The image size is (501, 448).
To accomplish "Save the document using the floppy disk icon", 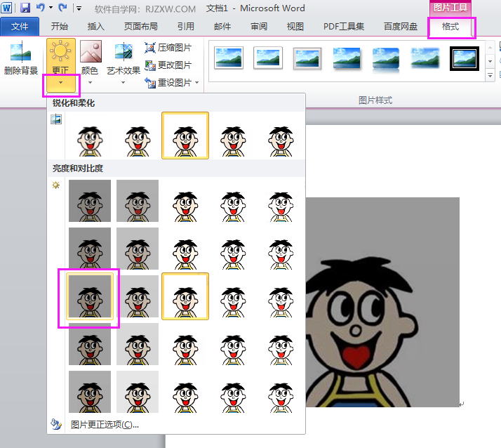I will [x=25, y=7].
